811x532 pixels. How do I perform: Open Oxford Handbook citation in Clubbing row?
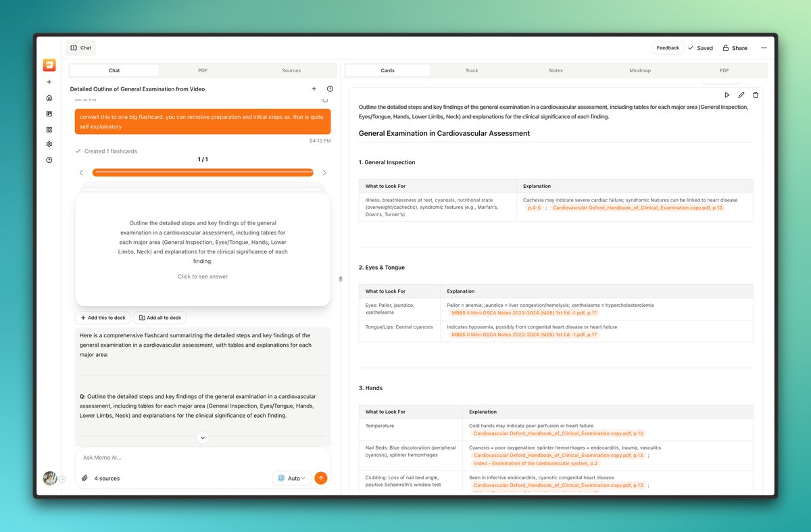(558, 485)
